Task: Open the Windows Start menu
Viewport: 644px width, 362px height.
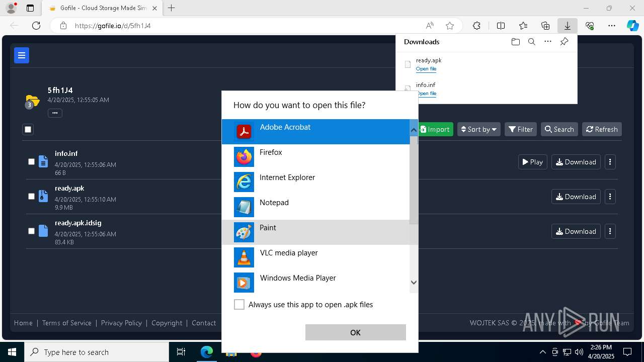Action: point(12,352)
